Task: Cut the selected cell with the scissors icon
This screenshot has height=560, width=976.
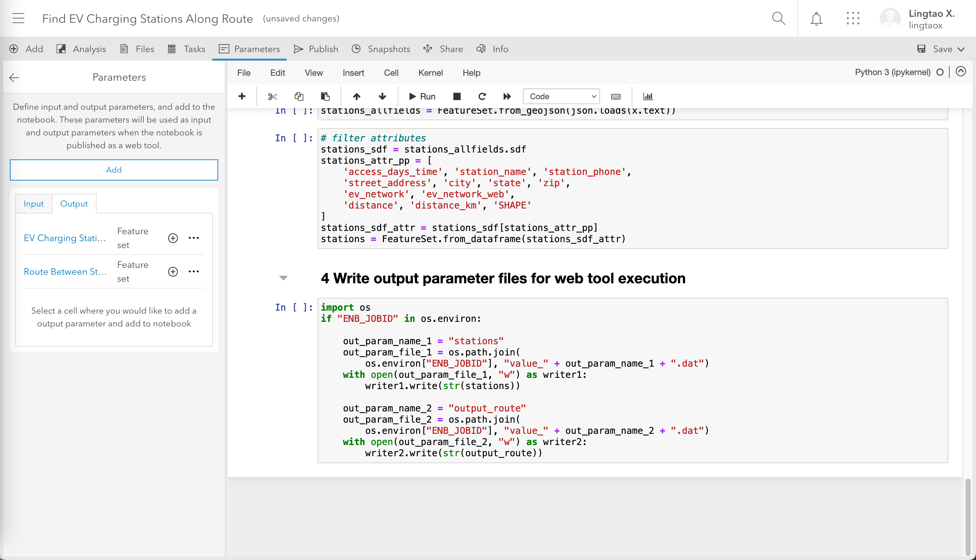Action: pos(273,96)
